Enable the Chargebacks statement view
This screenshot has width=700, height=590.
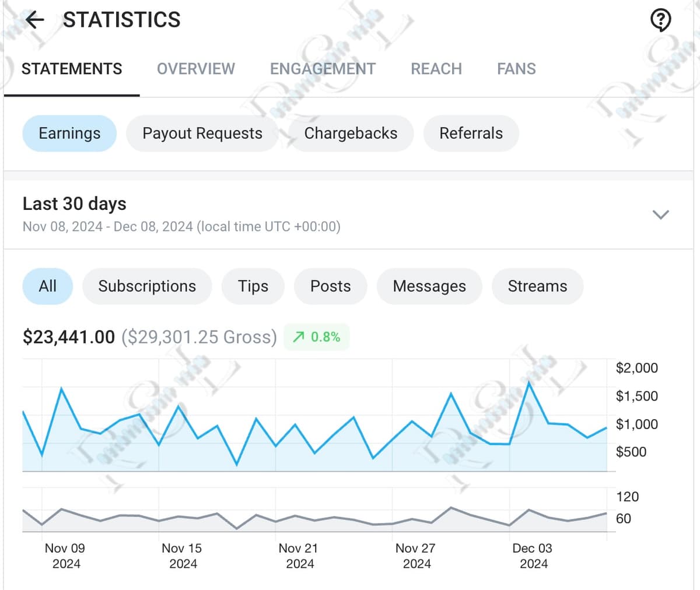tap(351, 134)
